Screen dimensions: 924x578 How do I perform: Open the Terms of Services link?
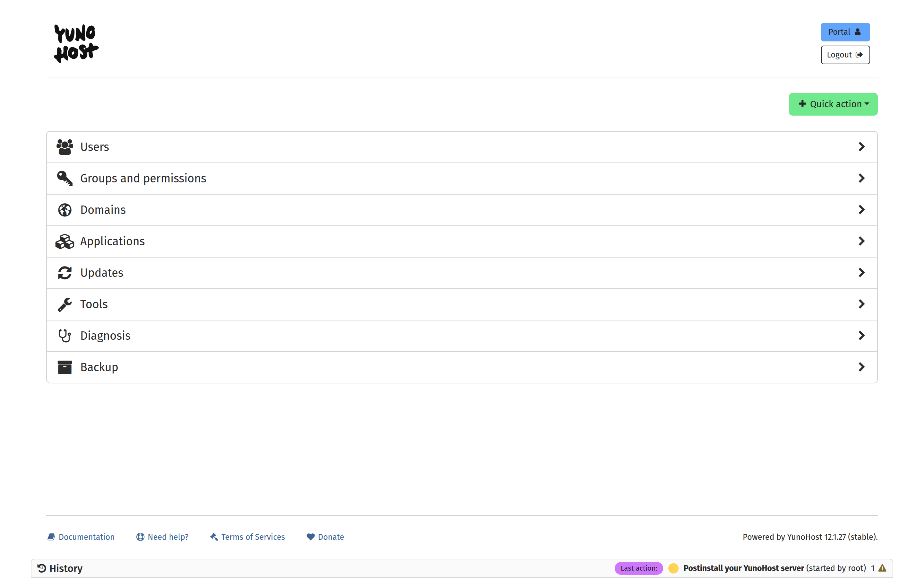(247, 537)
